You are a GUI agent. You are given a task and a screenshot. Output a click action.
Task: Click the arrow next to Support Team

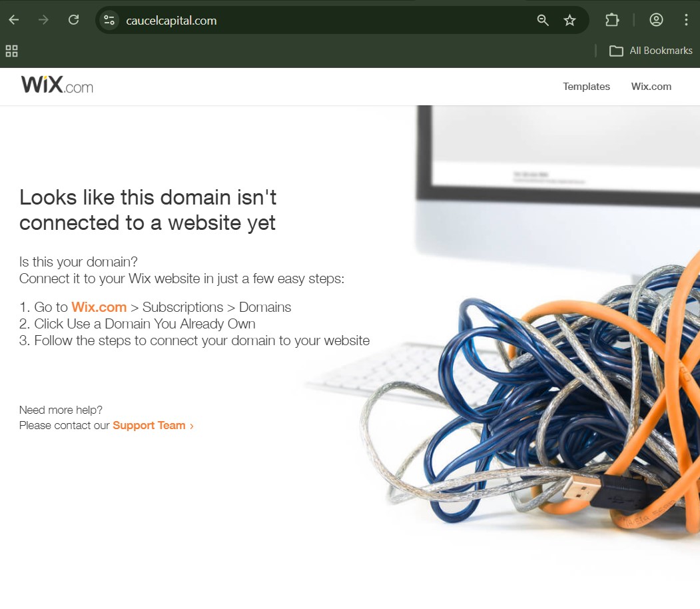[x=192, y=426]
